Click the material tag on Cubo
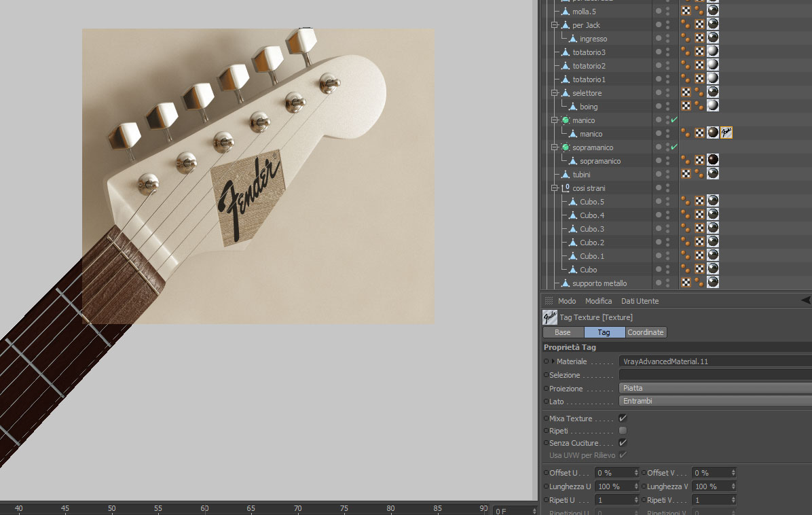The height and width of the screenshot is (515, 812). click(713, 268)
